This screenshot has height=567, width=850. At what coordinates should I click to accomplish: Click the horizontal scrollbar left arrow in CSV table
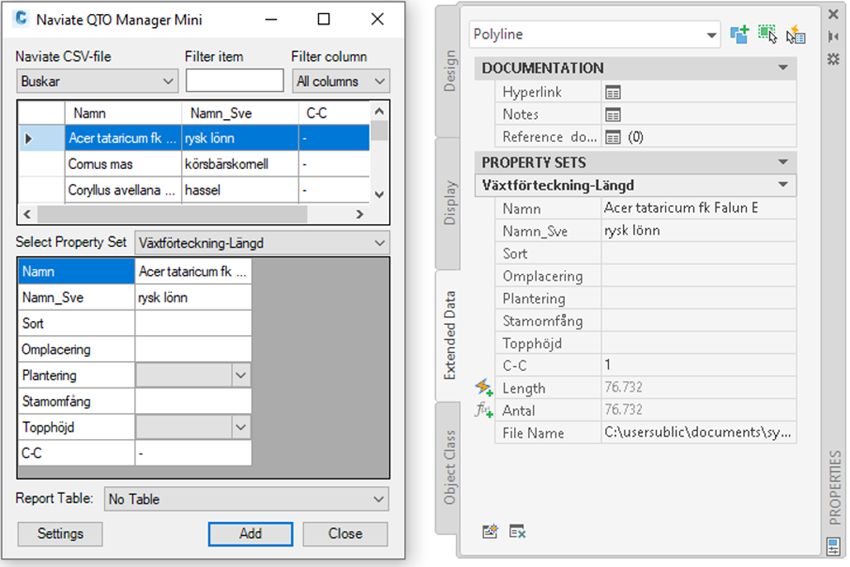pyautogui.click(x=28, y=214)
